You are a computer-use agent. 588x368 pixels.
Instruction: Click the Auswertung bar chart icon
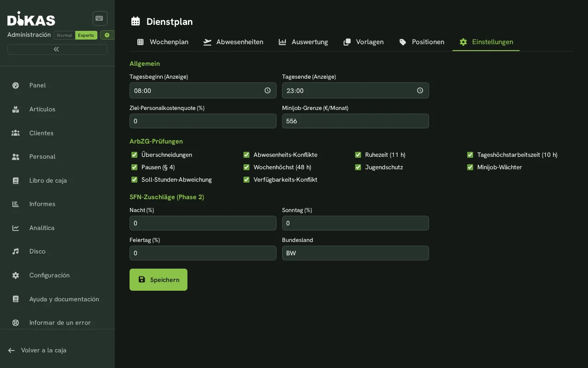coord(283,42)
